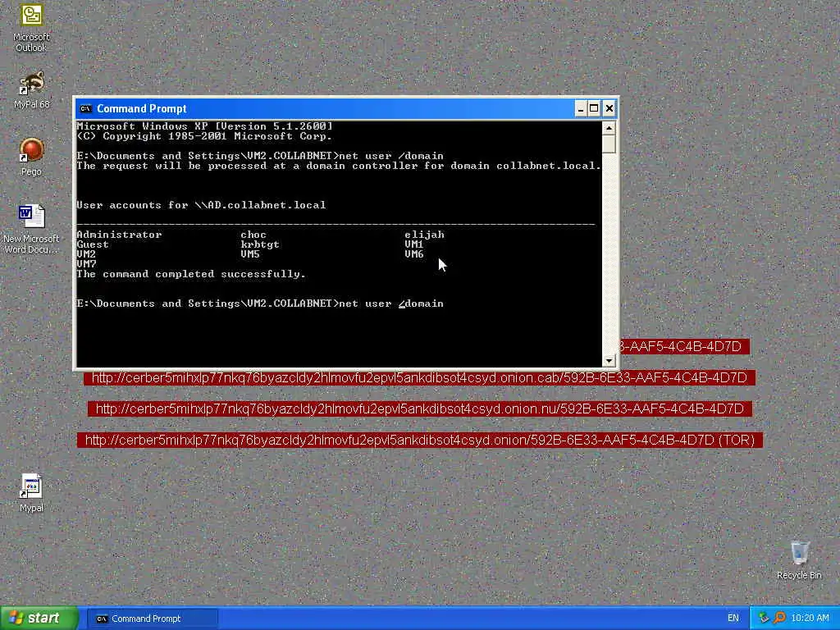The width and height of the screenshot is (840, 630).
Task: Click the orange magnifier tray icon
Action: 779,619
